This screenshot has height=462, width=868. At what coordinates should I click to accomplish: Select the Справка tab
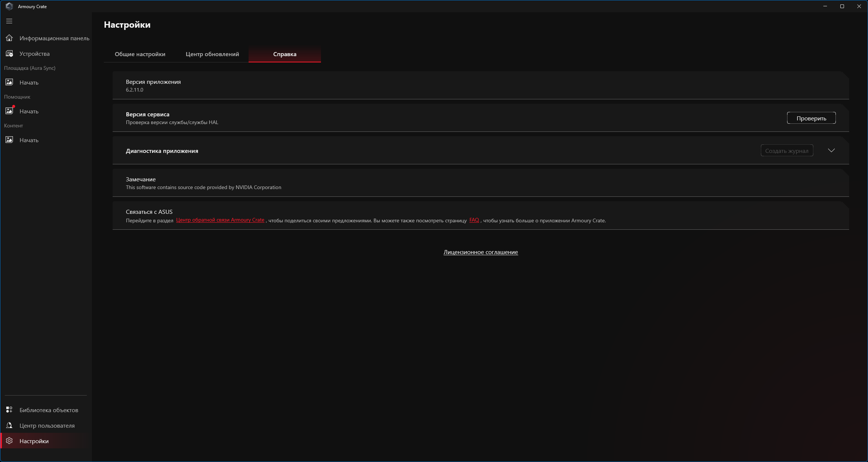[285, 54]
